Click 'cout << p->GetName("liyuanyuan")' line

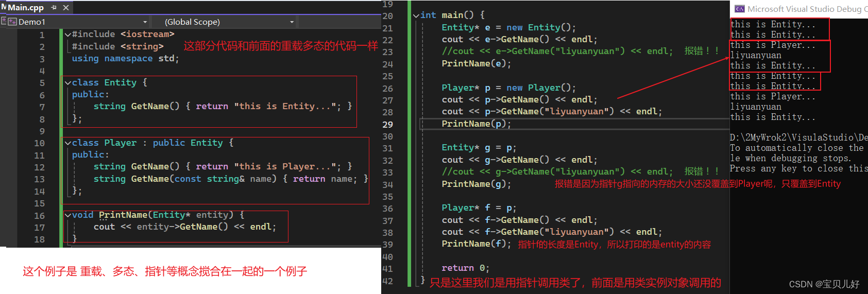click(x=552, y=111)
